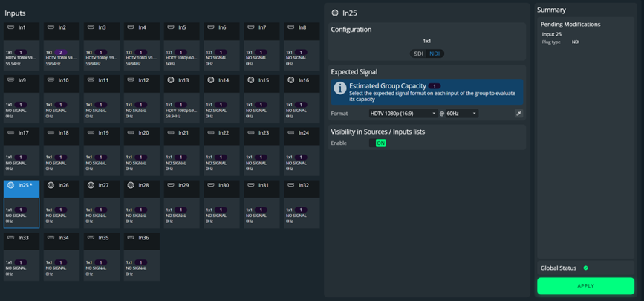Click the eyedropper icon next to Format
Screen dimensions: 644x301
(x=518, y=114)
